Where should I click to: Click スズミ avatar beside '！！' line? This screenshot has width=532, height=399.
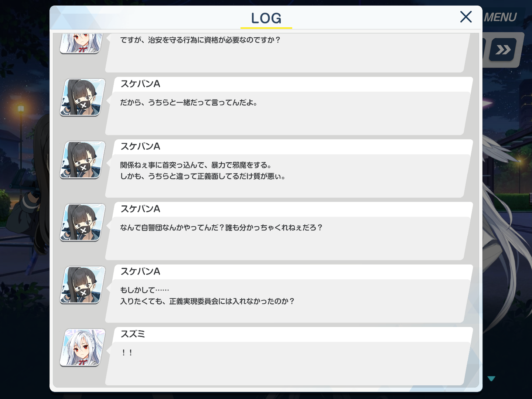coord(83,348)
